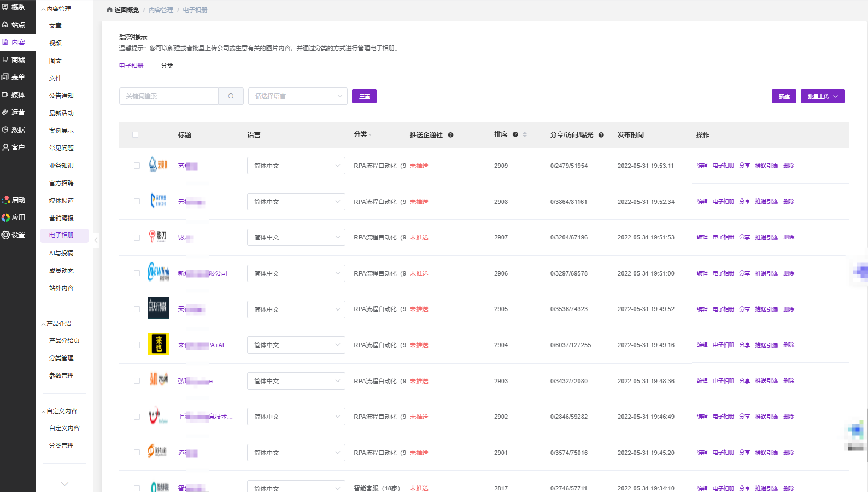Click the 排序 sort arrows icon

pos(525,134)
